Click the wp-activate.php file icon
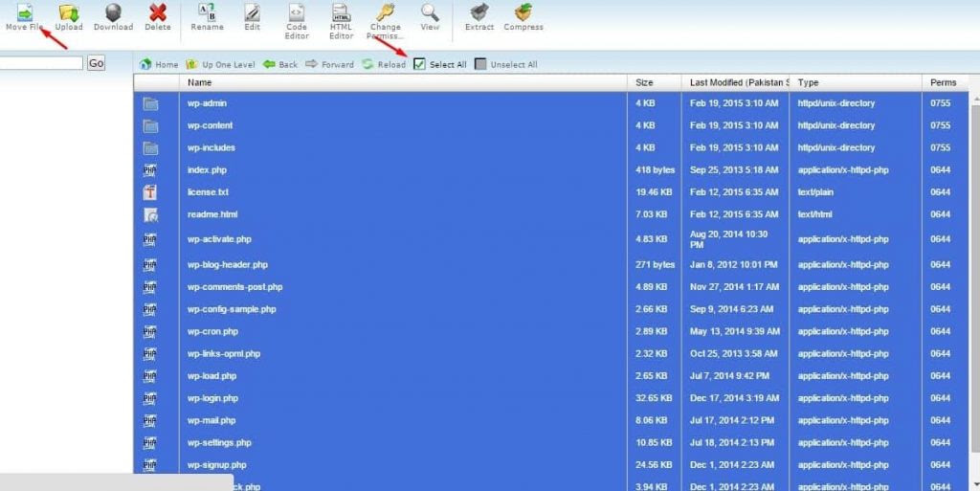980x491 pixels. coord(150,239)
